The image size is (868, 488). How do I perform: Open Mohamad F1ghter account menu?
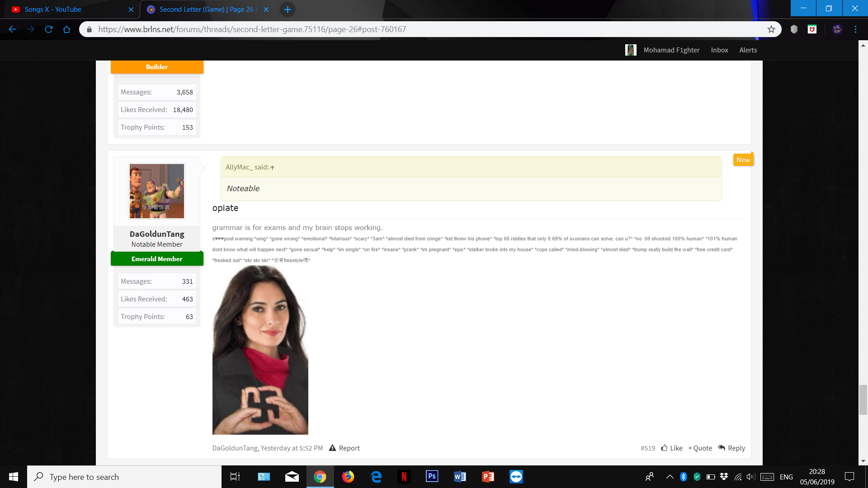(x=671, y=50)
